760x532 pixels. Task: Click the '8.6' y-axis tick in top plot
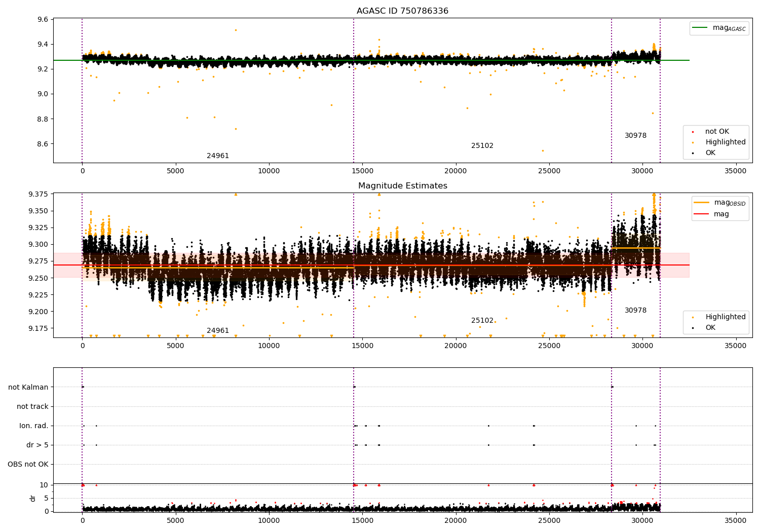(x=43, y=144)
